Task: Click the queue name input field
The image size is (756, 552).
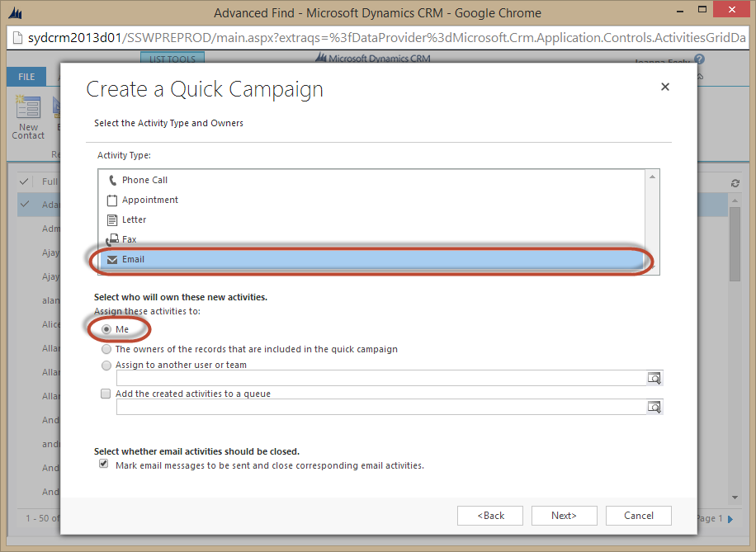Action: (x=380, y=407)
